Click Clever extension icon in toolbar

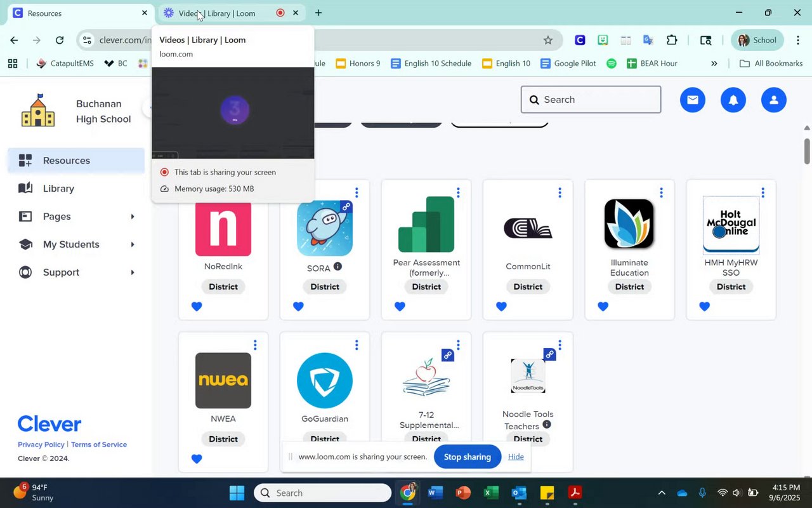pos(580,40)
